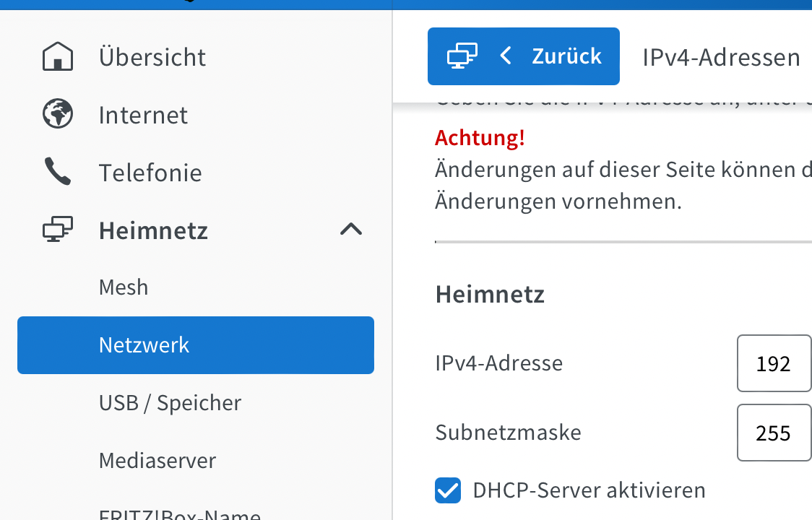Click the Subnetzmaske first octet field
The height and width of the screenshot is (520, 812).
tap(774, 433)
